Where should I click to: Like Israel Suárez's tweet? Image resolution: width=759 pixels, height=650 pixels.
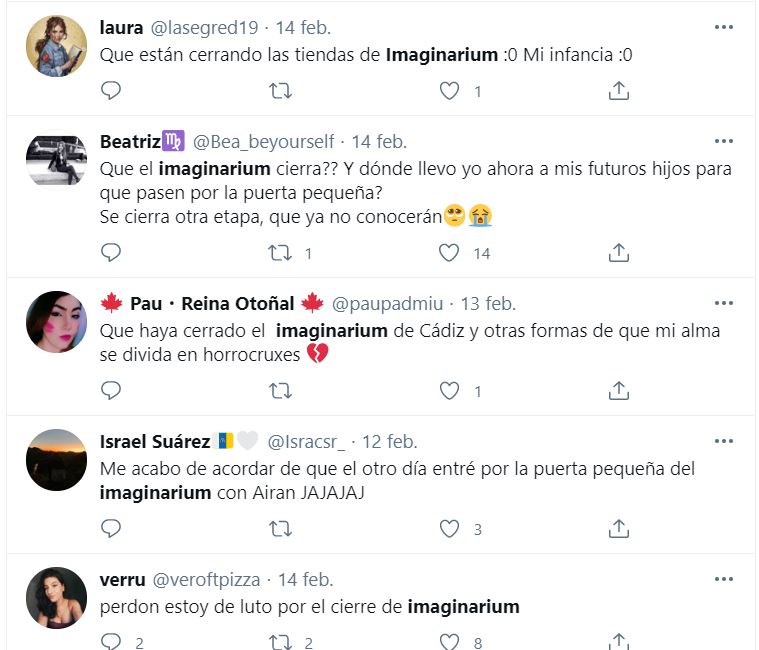[x=450, y=529]
